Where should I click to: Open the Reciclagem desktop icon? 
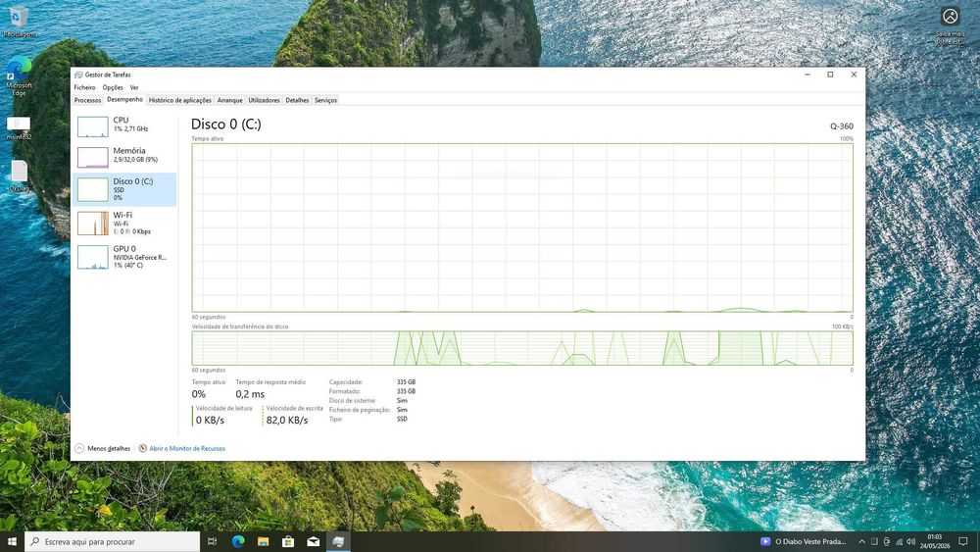coord(19,22)
